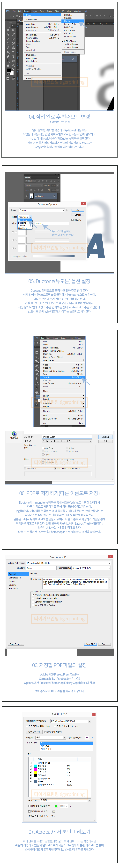Viewport: 119px width, 868px height.
Task: Click the 경고 불투명도 field showing 100
Action: click(87, 737)
